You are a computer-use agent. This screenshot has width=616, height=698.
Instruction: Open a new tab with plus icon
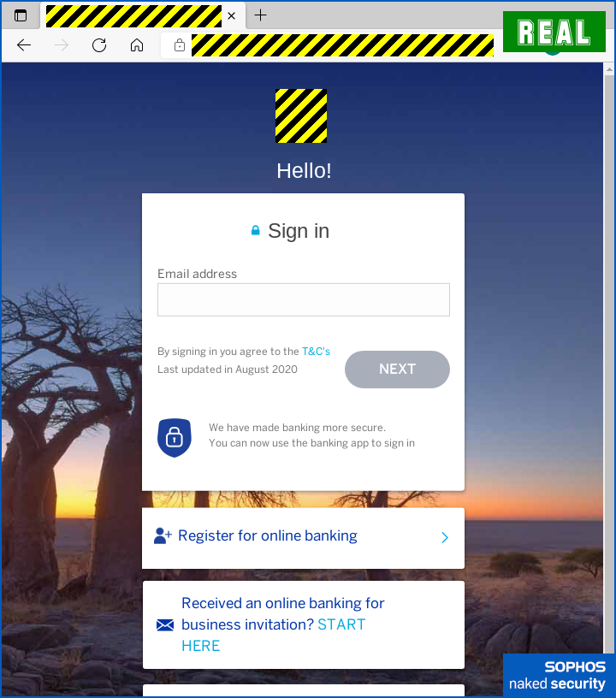260,15
